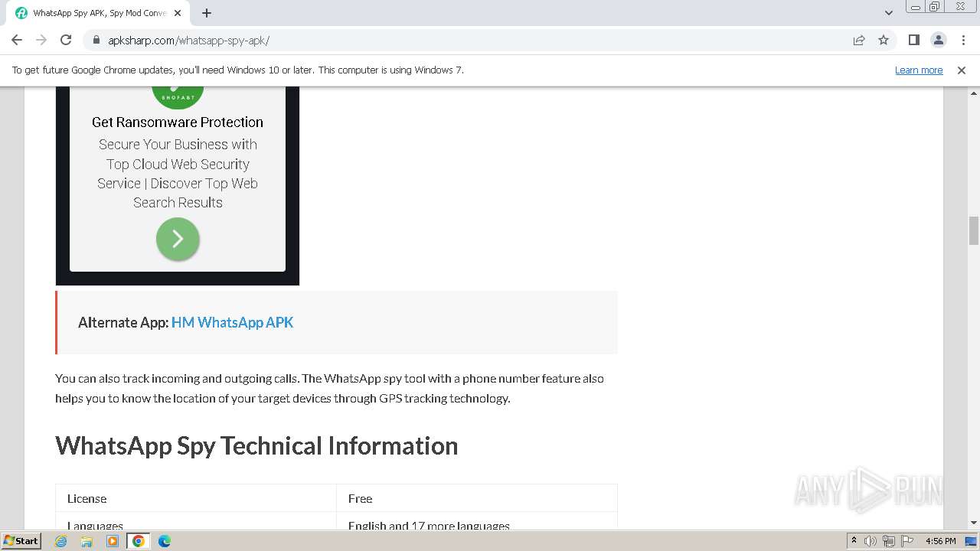Expand tab search chevron
Image resolution: width=980 pixels, height=551 pixels.
click(x=889, y=13)
